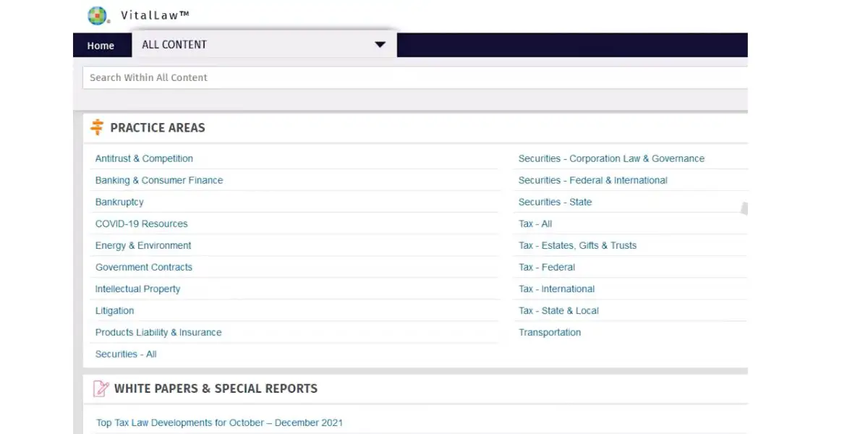Select Securities - All link
868x434 pixels.
[126, 354]
